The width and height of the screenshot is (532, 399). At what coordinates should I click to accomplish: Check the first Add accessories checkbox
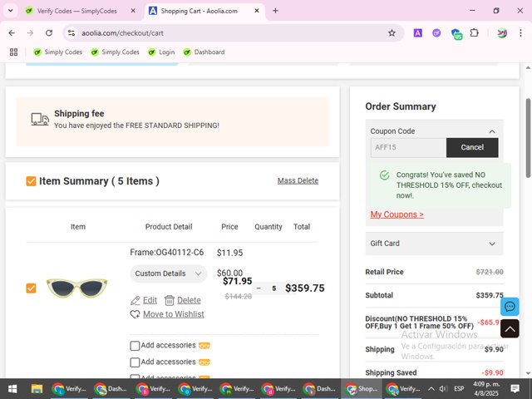pos(135,346)
